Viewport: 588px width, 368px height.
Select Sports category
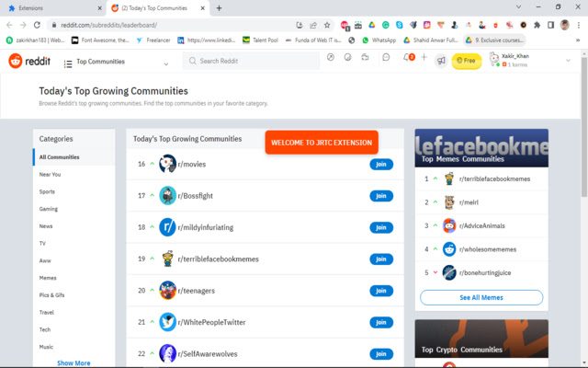coord(47,191)
